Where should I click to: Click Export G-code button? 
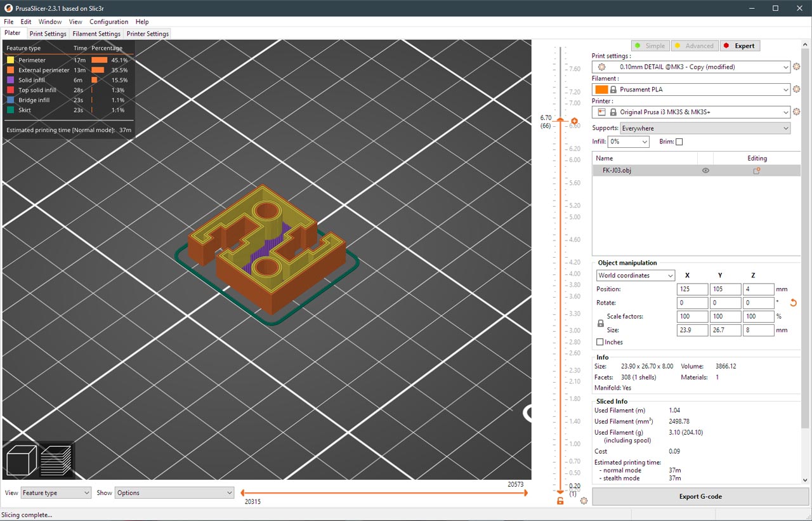pyautogui.click(x=700, y=496)
